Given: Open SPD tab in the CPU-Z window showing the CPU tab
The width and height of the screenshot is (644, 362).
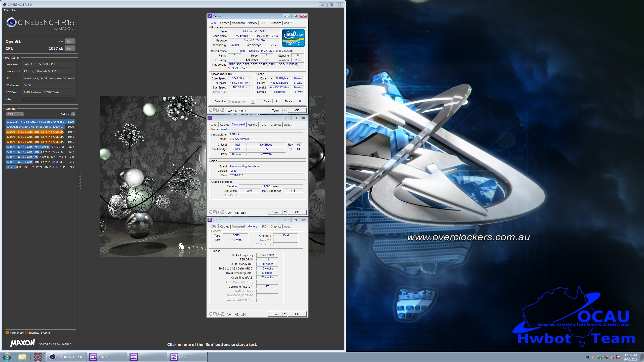Looking at the screenshot, I should pos(264,23).
